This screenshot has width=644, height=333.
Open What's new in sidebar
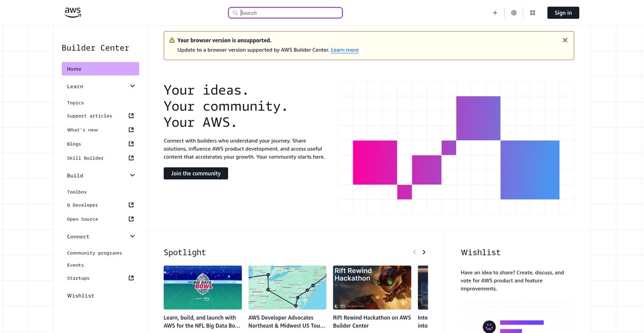pyautogui.click(x=83, y=130)
